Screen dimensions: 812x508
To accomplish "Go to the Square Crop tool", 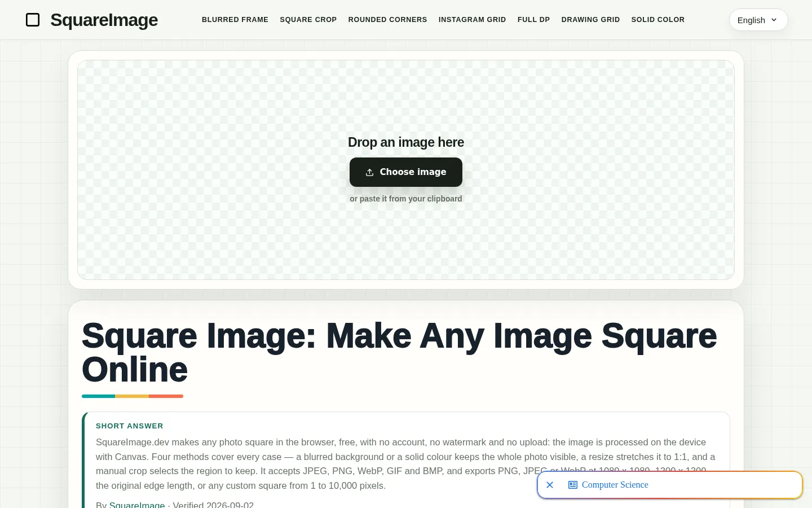I will click(308, 20).
